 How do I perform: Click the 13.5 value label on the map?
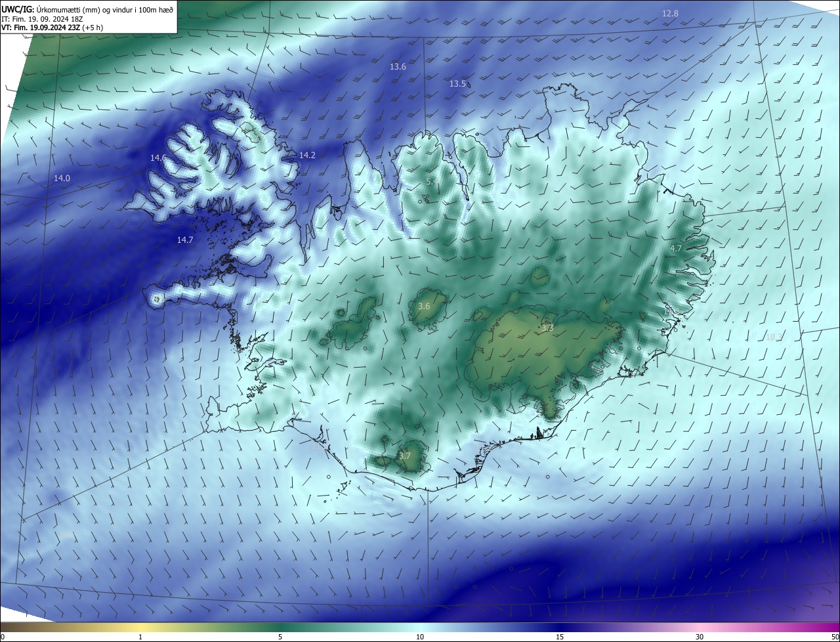457,83
